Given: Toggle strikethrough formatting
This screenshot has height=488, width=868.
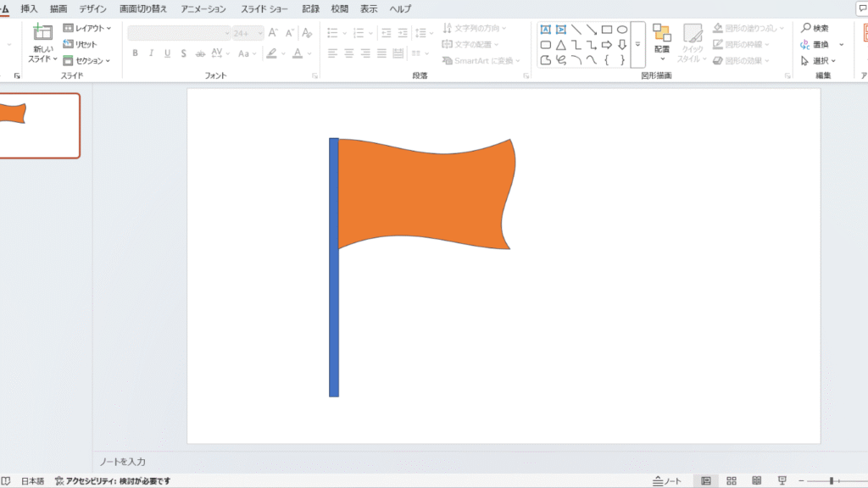Looking at the screenshot, I should pos(200,53).
